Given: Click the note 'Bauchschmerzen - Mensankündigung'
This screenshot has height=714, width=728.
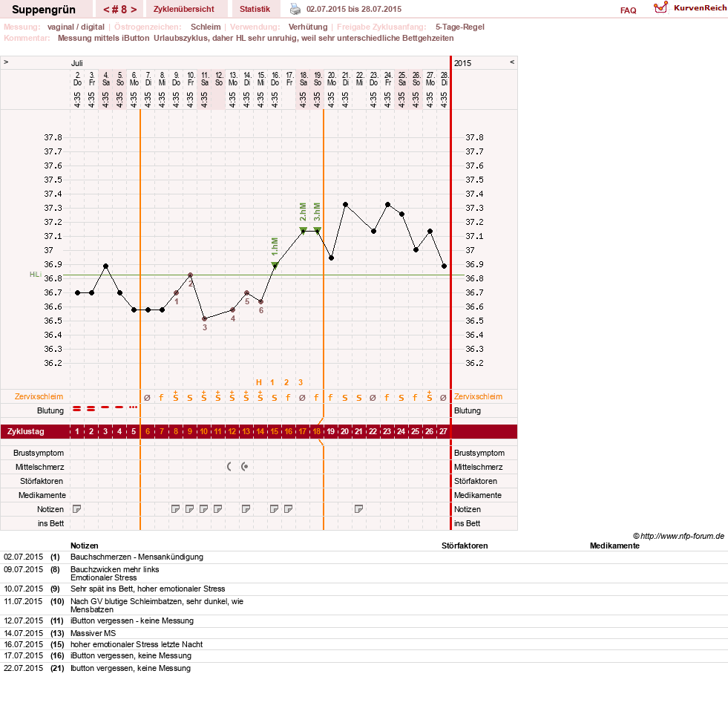Looking at the screenshot, I should pyautogui.click(x=137, y=557).
